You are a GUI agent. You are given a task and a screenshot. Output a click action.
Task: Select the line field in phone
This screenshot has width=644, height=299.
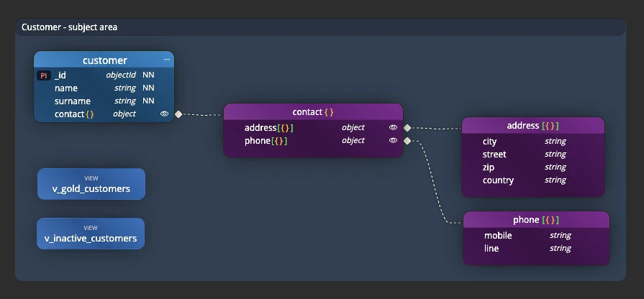click(536, 248)
